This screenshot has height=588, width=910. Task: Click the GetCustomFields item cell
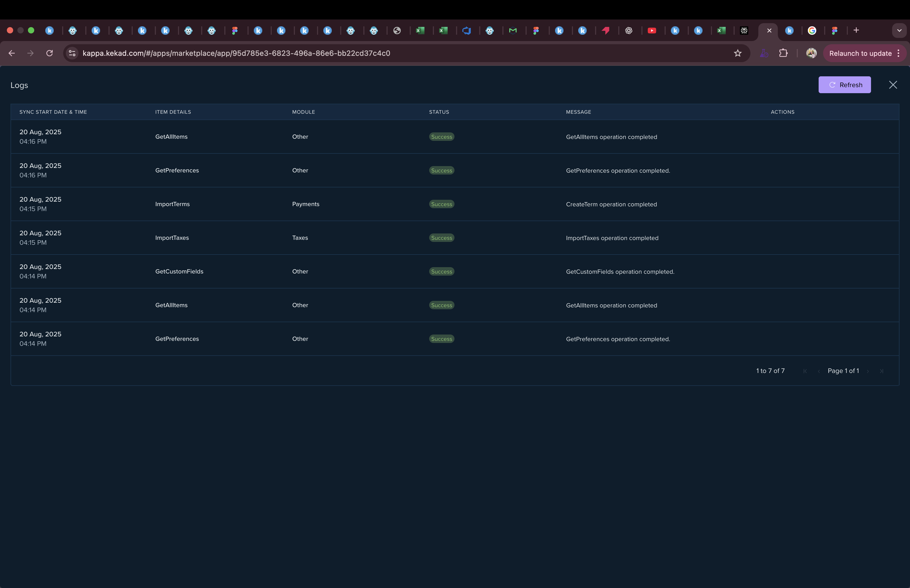[x=179, y=271]
